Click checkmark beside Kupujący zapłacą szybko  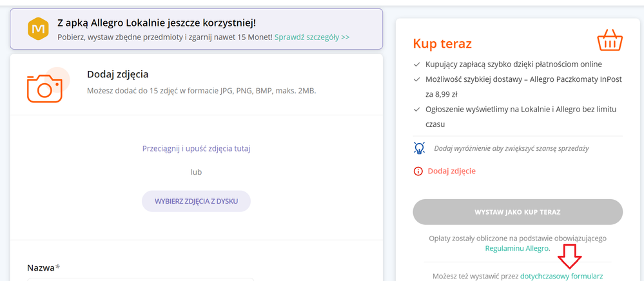tap(417, 64)
